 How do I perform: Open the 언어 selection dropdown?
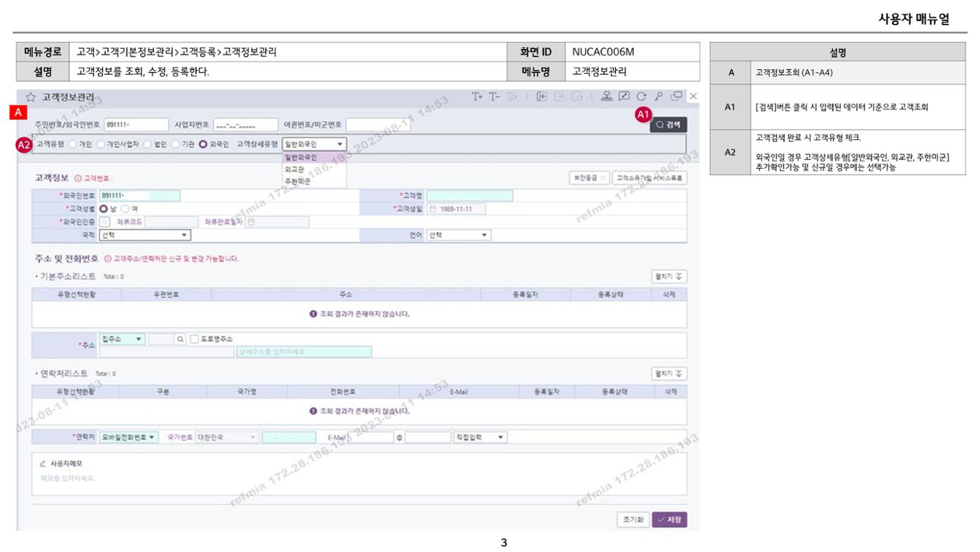click(x=458, y=235)
